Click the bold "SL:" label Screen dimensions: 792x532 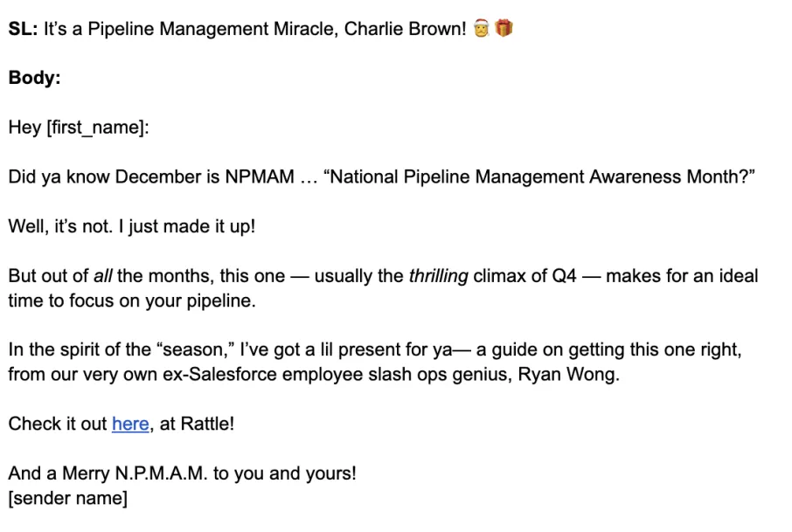(x=23, y=29)
